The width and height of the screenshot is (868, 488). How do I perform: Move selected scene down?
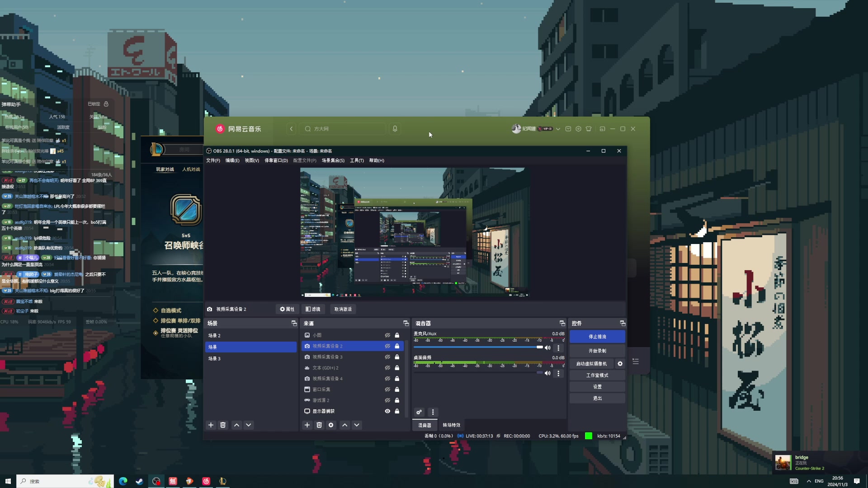tap(249, 425)
